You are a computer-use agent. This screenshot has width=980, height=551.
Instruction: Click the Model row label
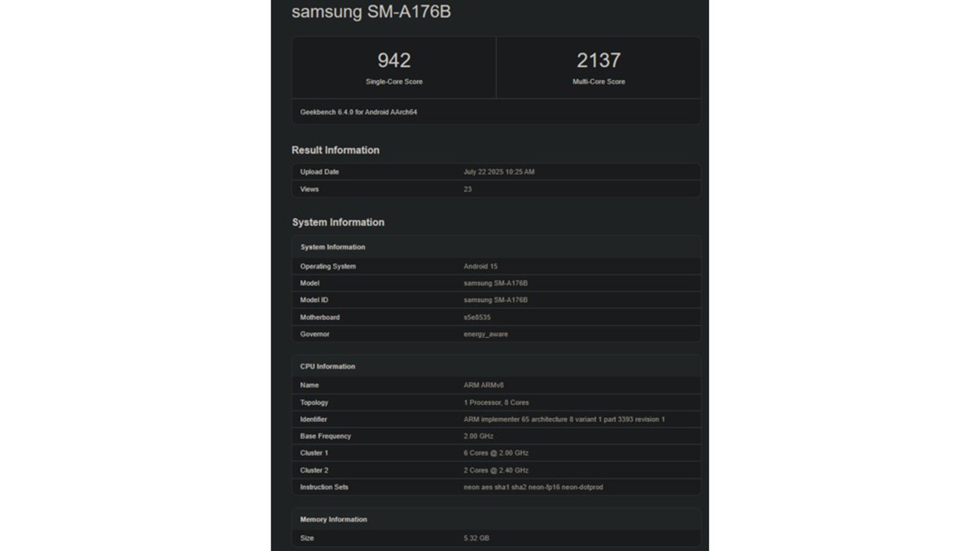coord(310,283)
